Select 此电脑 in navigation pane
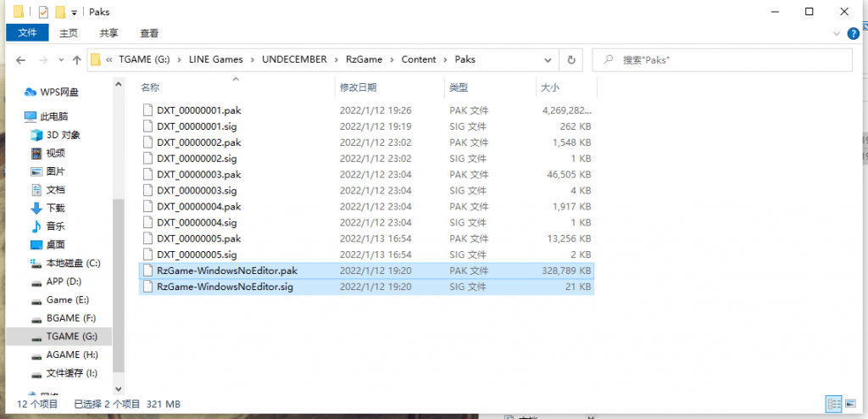Image resolution: width=868 pixels, height=419 pixels. pyautogui.click(x=54, y=116)
